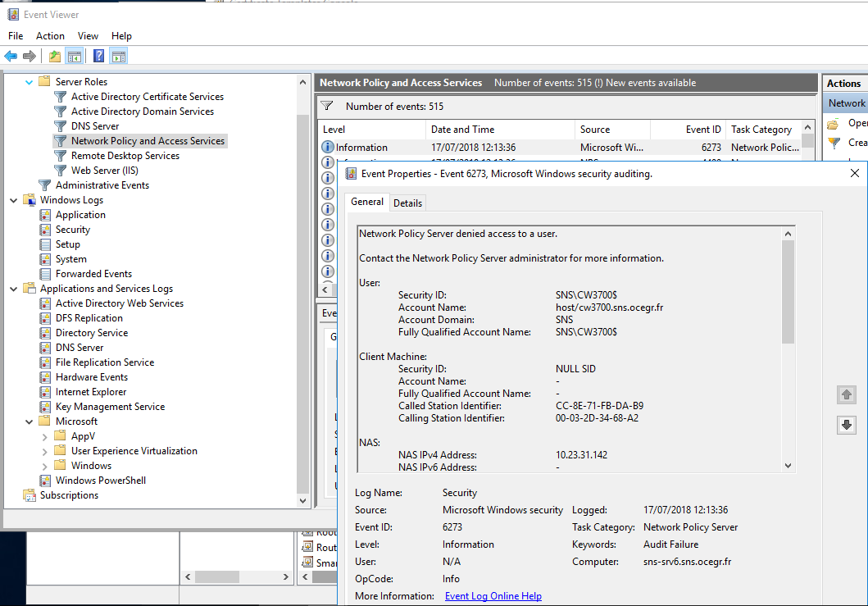Viewport: 868px width, 606px height.
Task: Open the Event Log Online Help link
Action: pos(493,596)
